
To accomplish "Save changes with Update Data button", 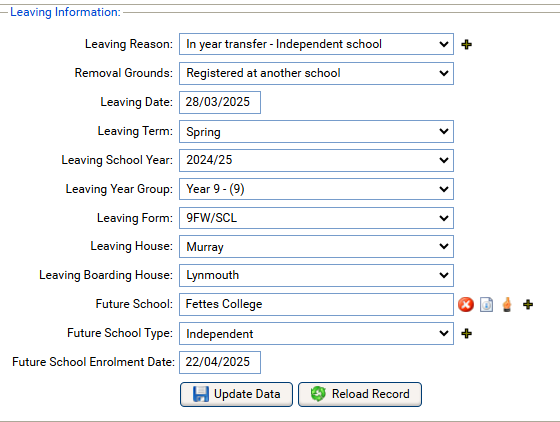I will (x=236, y=395).
